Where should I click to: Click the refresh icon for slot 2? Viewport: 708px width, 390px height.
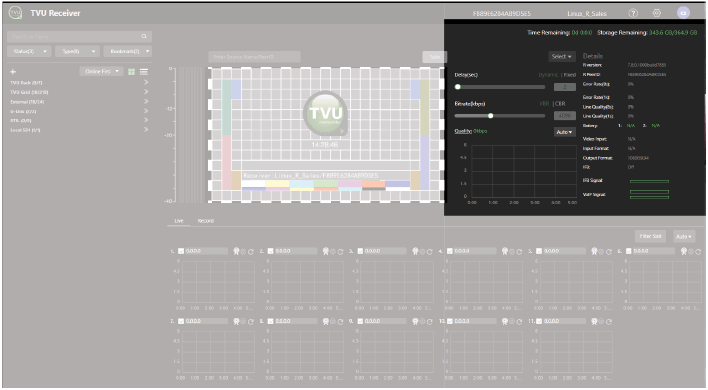(340, 251)
